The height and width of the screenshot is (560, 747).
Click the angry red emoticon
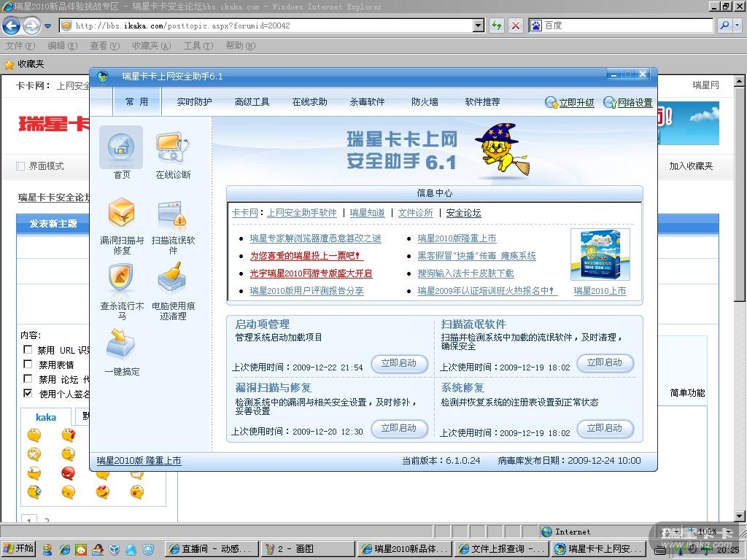(68, 473)
